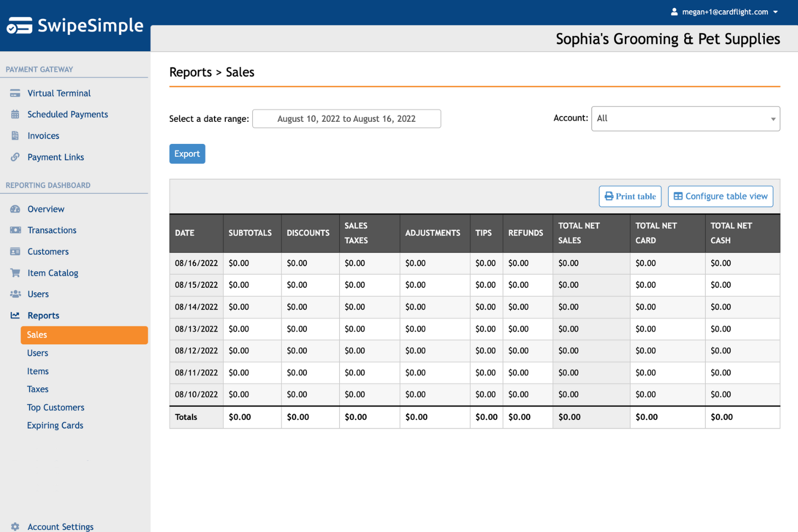The height and width of the screenshot is (532, 798).
Task: Click the Overview dashboard icon
Action: click(15, 209)
